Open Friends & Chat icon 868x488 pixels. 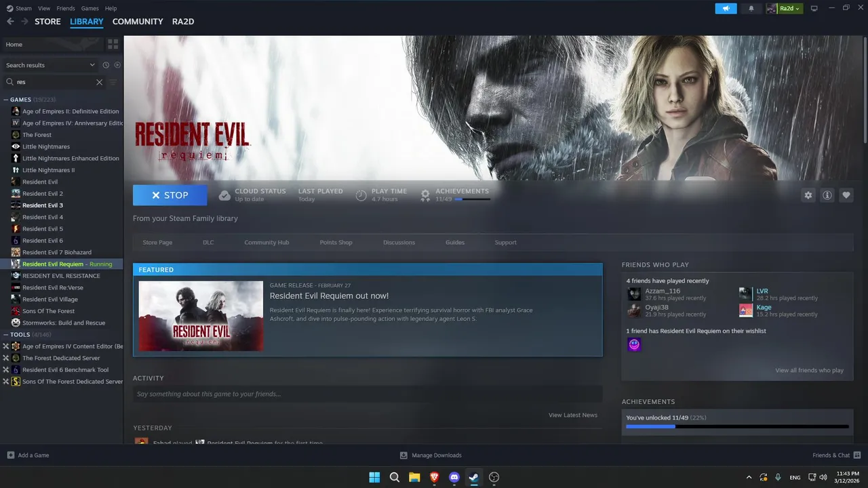(857, 455)
